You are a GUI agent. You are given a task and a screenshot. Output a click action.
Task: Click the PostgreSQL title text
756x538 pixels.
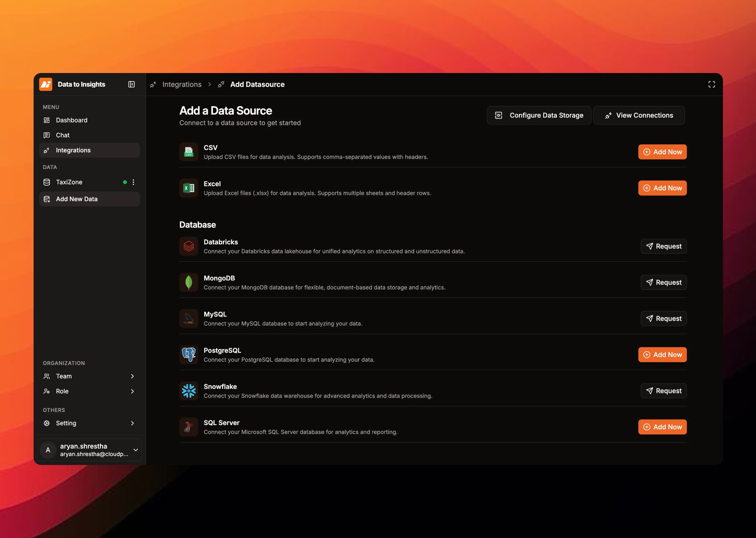(222, 350)
